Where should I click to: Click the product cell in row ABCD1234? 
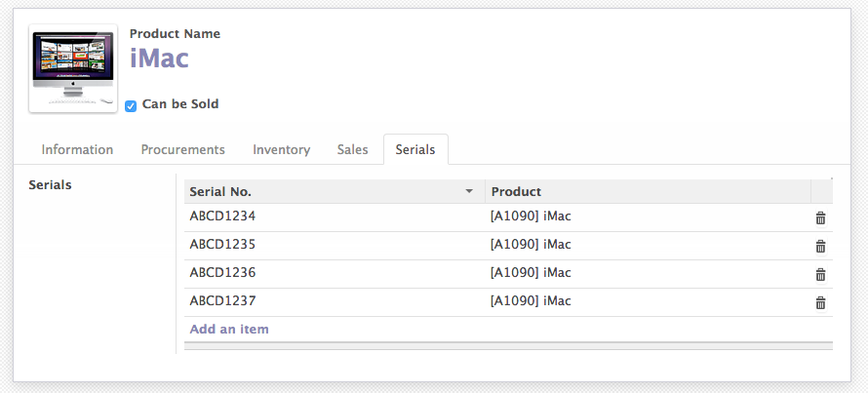tap(648, 217)
